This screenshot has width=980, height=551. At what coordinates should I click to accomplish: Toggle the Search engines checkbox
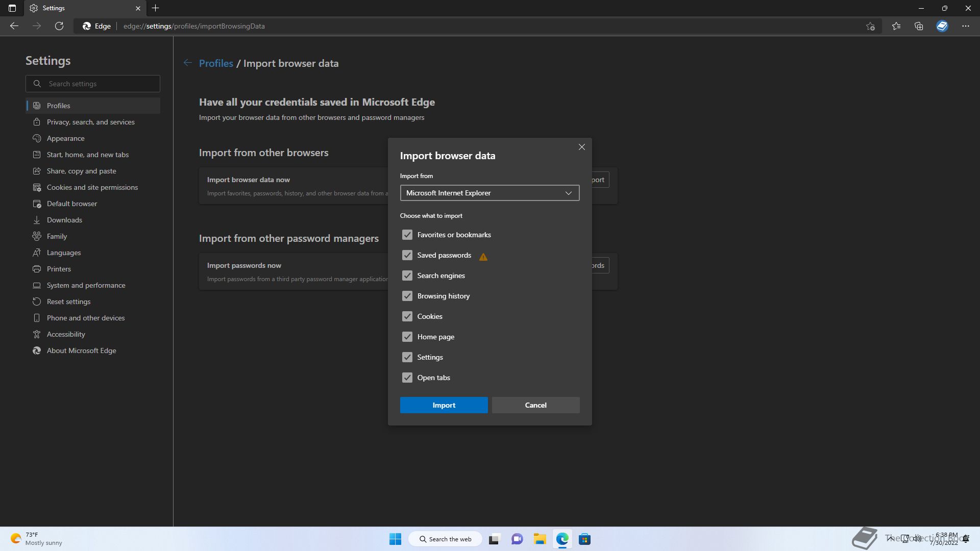[x=407, y=275]
